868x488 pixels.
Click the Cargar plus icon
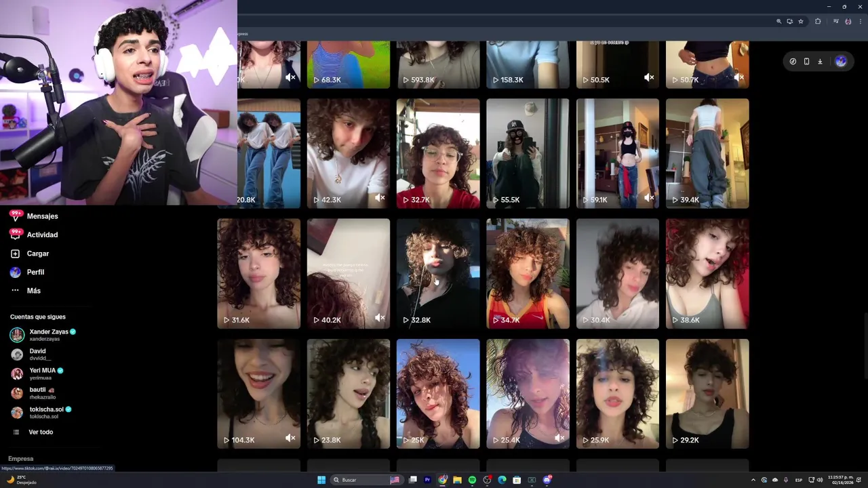click(15, 253)
